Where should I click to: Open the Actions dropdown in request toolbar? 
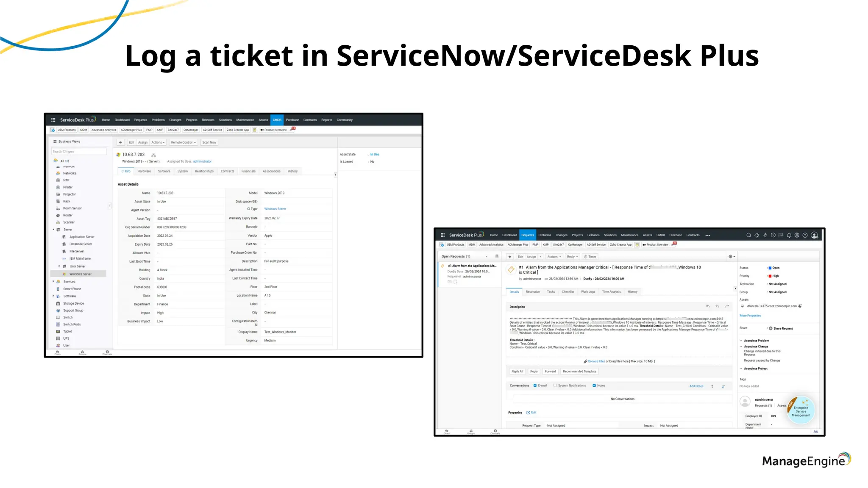coord(554,257)
